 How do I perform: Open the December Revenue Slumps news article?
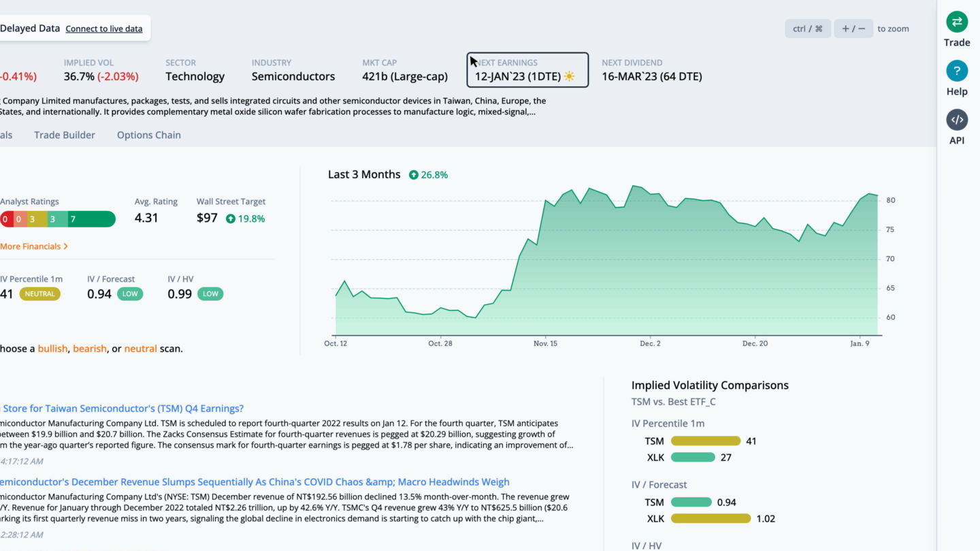255,482
